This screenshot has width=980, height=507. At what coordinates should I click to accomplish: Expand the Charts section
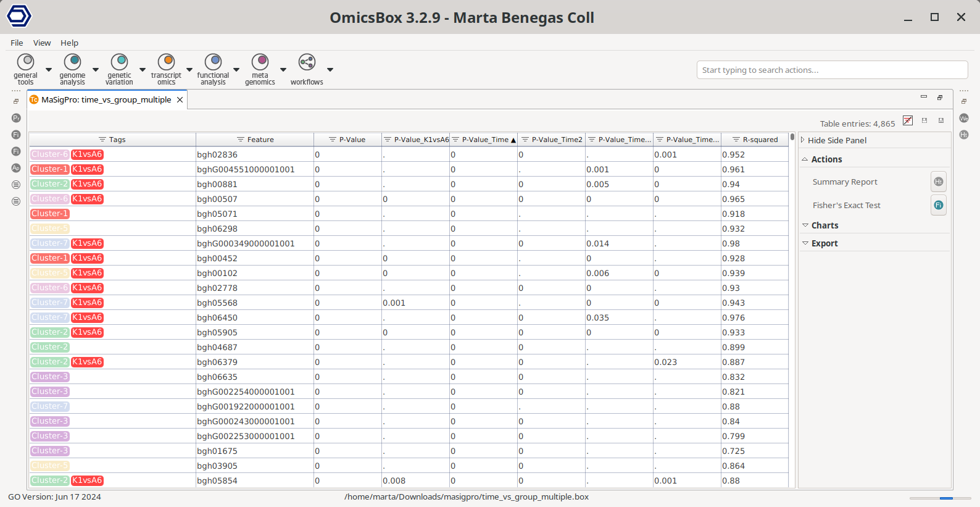tap(824, 225)
